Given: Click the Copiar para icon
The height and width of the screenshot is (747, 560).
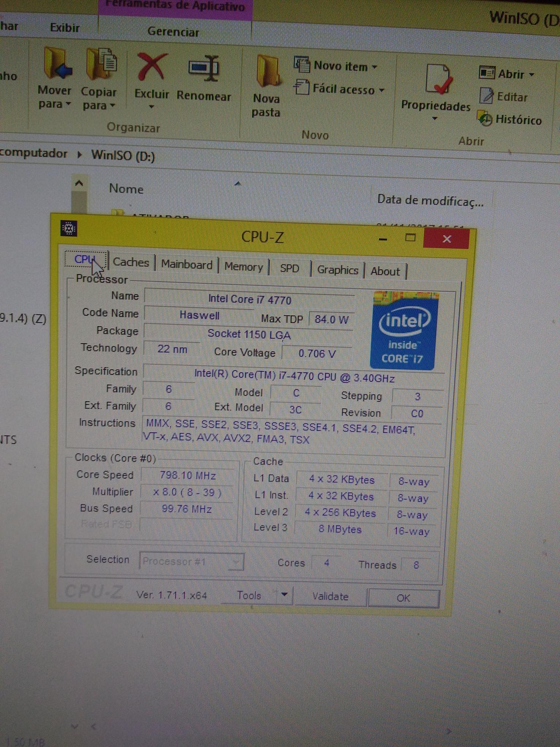Looking at the screenshot, I should tap(101, 64).
